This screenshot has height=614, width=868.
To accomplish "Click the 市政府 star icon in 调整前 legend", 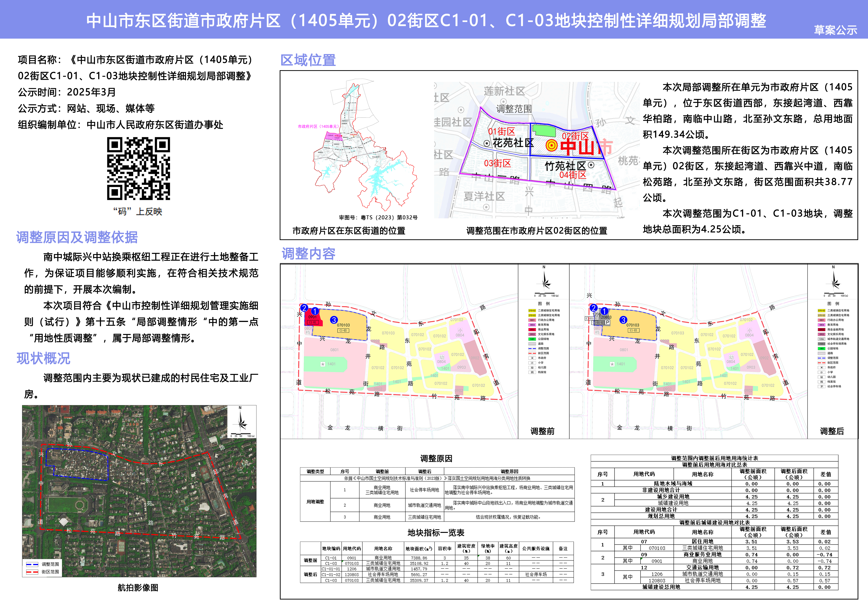I will (x=532, y=358).
